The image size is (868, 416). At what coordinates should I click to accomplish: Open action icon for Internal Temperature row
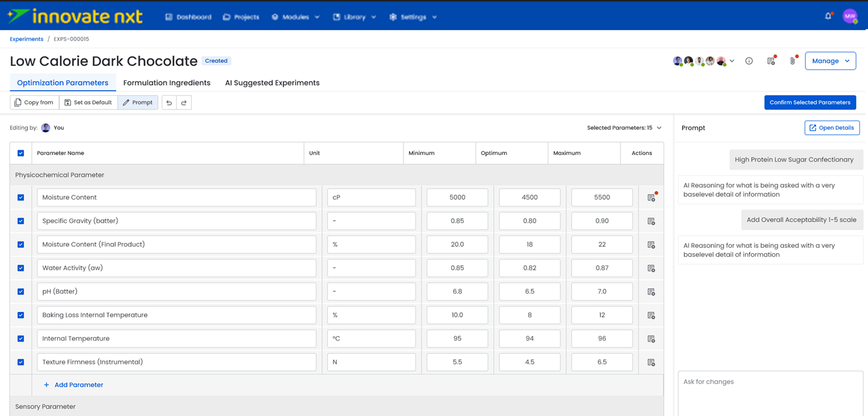[x=651, y=339]
